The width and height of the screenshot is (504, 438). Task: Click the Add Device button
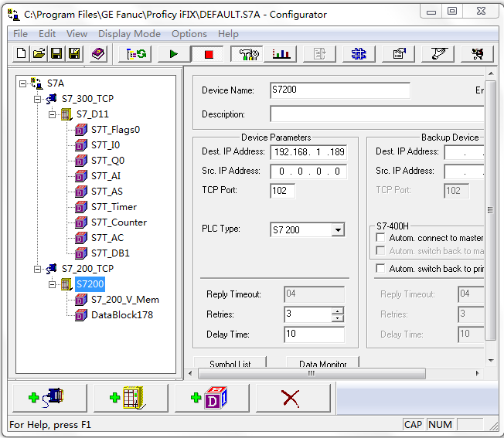point(131,398)
